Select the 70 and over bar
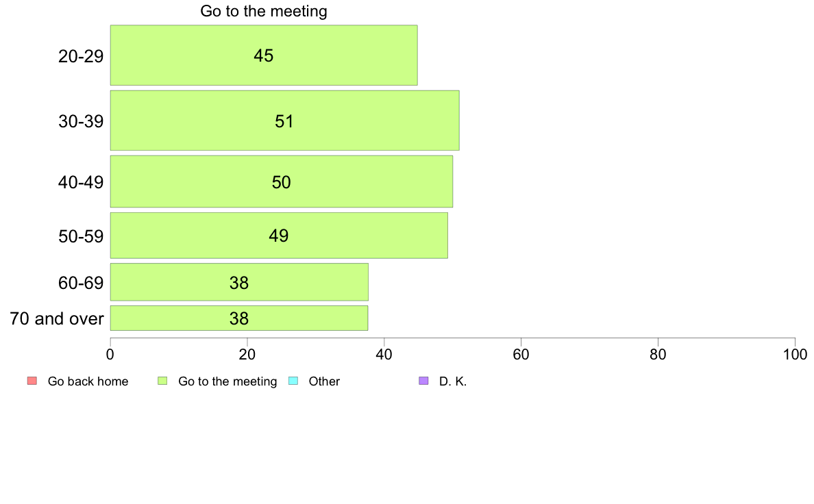Image resolution: width=814 pixels, height=504 pixels. tap(239, 318)
